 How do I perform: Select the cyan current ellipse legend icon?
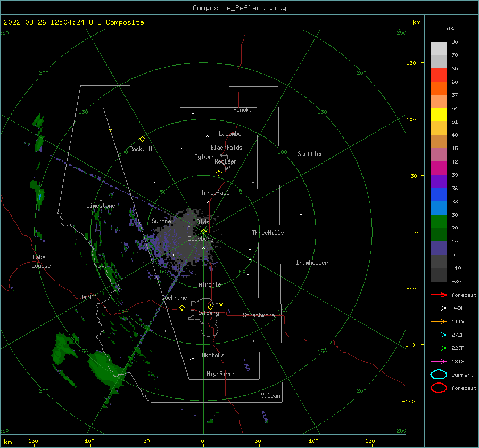(x=439, y=374)
